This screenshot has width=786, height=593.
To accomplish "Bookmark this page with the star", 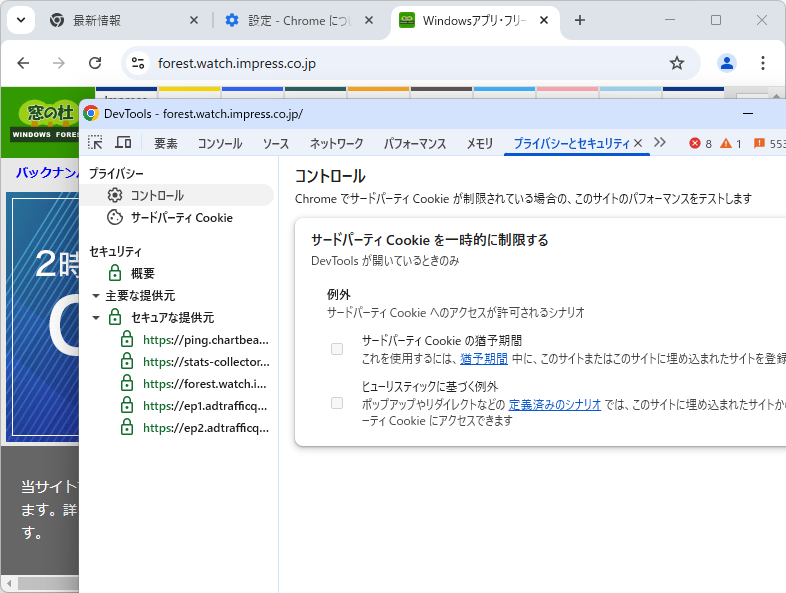I will pos(677,63).
